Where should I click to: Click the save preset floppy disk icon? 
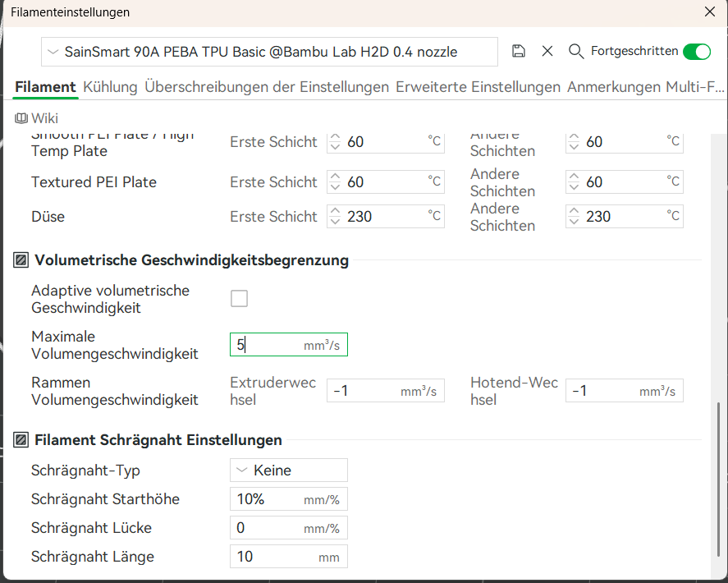[x=519, y=51]
